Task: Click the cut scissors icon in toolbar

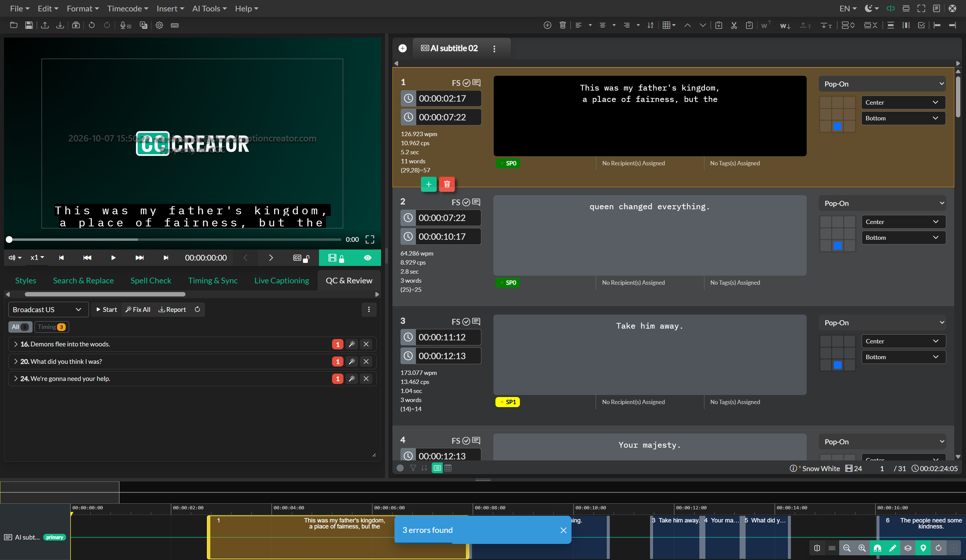Action: [x=734, y=25]
